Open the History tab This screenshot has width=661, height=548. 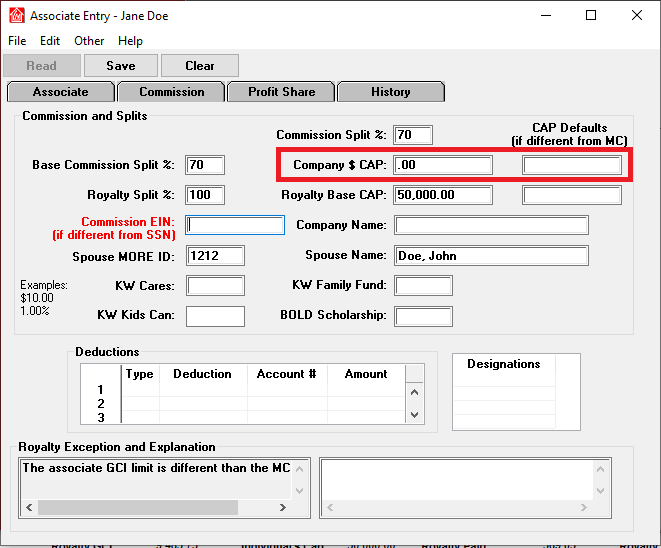click(x=390, y=92)
